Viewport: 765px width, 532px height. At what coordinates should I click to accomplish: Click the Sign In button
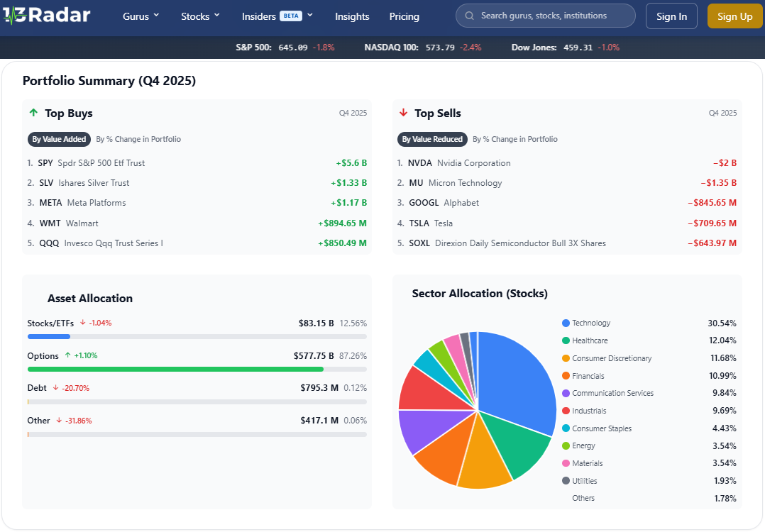tap(671, 16)
